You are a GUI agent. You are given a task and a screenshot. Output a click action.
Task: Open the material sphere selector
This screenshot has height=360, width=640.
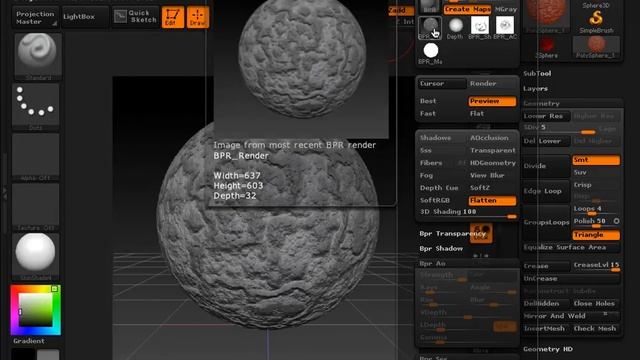pyautogui.click(x=36, y=257)
